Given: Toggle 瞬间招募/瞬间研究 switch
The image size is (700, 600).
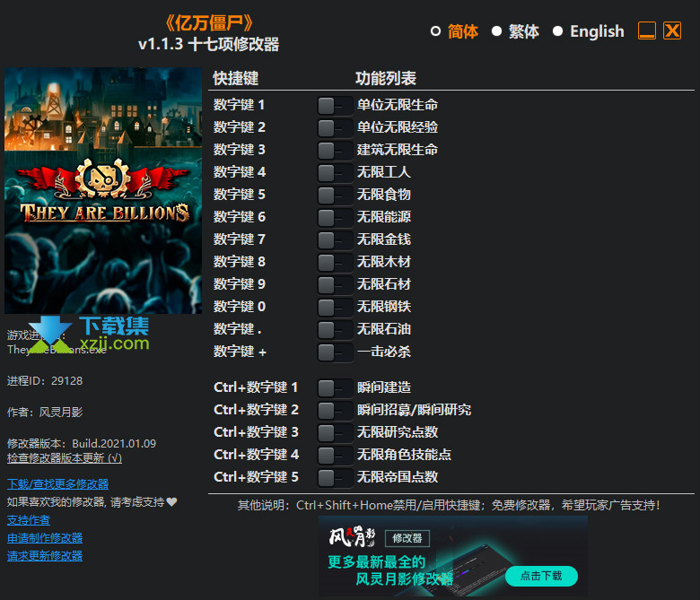Looking at the screenshot, I should 335,410.
